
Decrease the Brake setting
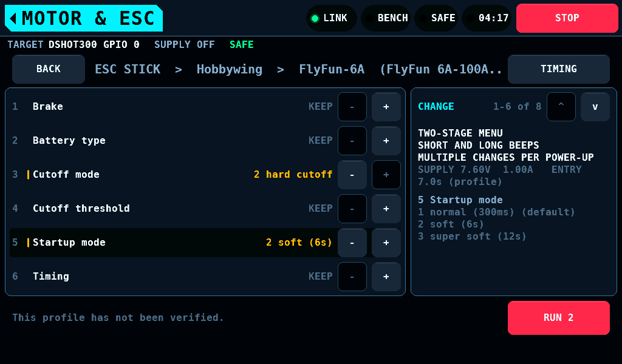tap(352, 107)
